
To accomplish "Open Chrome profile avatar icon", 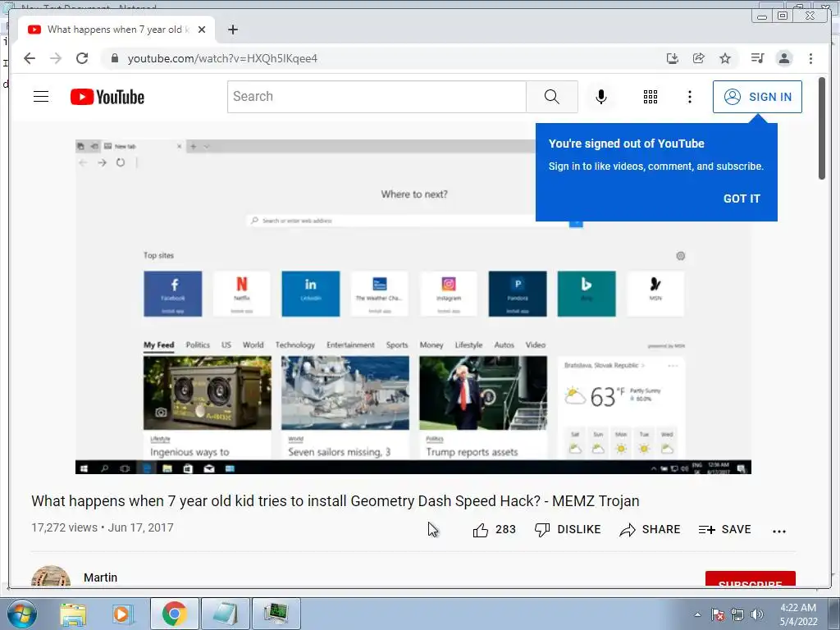I will coord(784,58).
